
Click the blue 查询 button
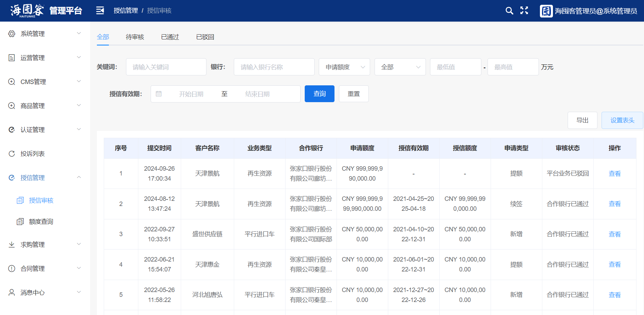pyautogui.click(x=319, y=94)
